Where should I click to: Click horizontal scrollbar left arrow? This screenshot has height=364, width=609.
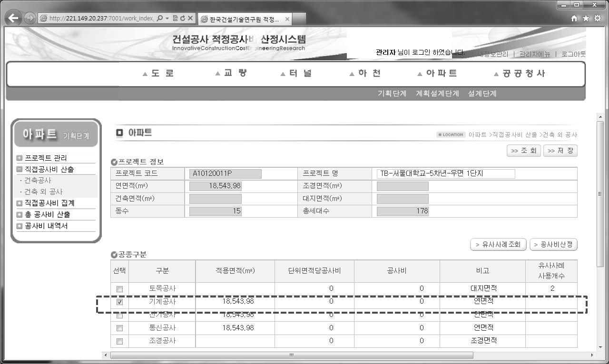click(x=106, y=355)
